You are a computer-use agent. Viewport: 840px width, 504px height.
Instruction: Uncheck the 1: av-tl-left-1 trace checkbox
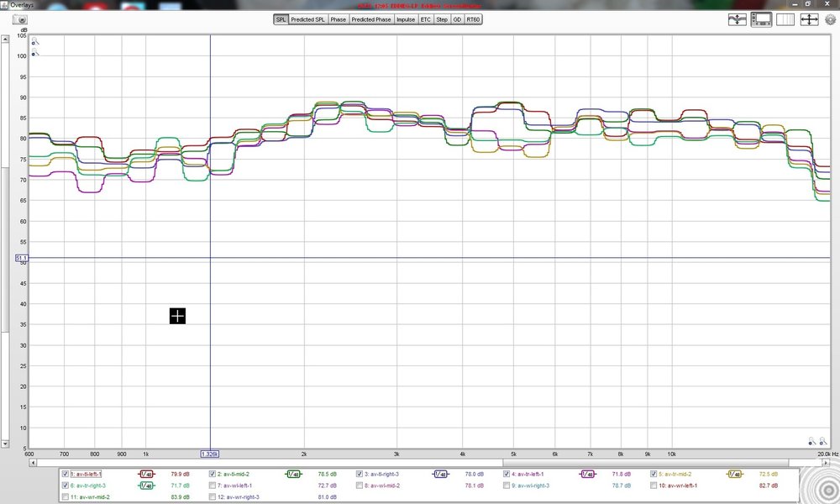tap(66, 474)
